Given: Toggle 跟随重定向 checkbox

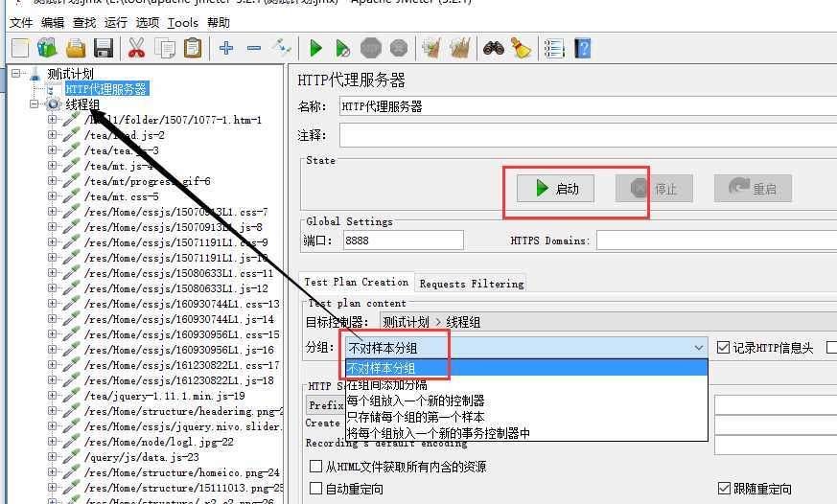Looking at the screenshot, I should (x=725, y=488).
